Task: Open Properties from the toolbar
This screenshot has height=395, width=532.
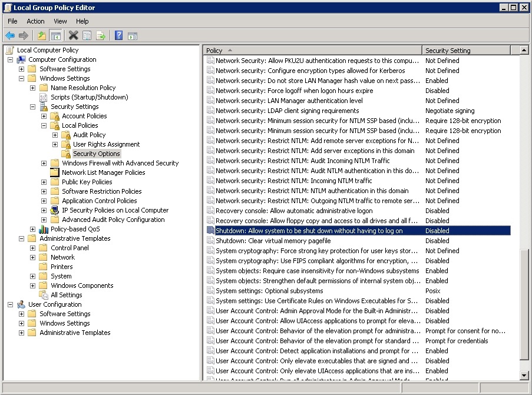Action: click(87, 36)
